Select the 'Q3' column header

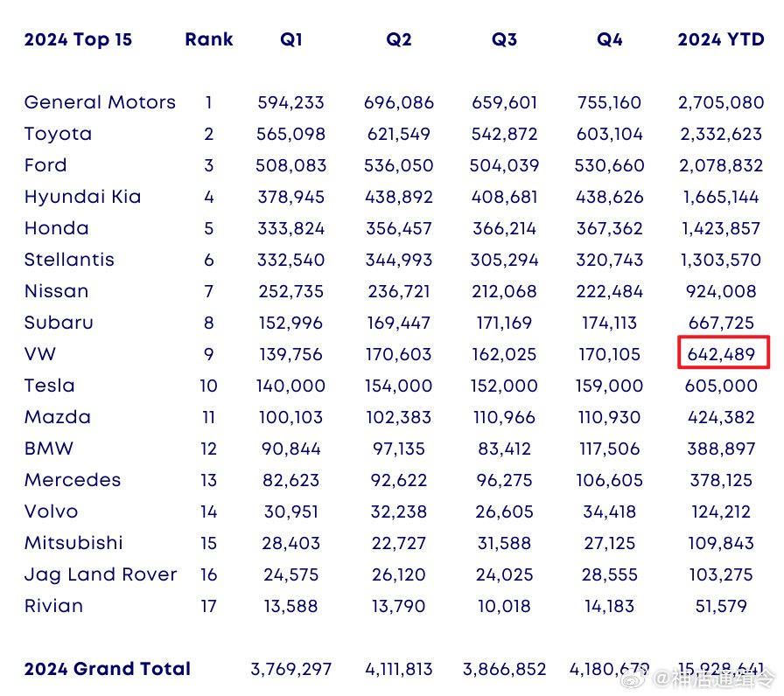click(504, 39)
